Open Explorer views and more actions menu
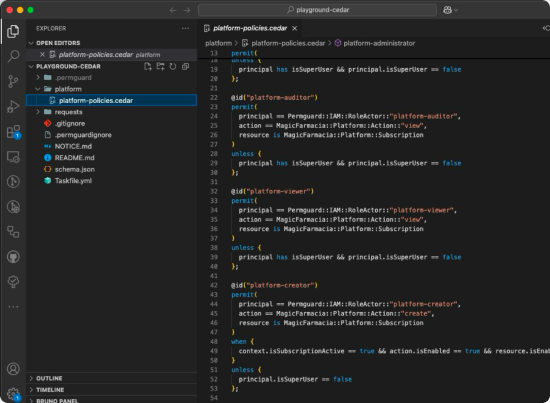Image resolution: width=550 pixels, height=403 pixels. click(x=186, y=28)
